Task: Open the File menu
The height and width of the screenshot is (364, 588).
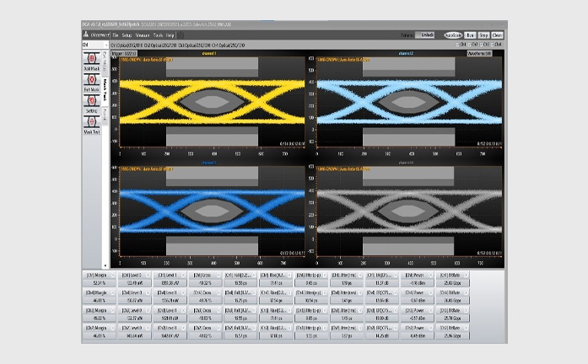Action: tap(116, 35)
